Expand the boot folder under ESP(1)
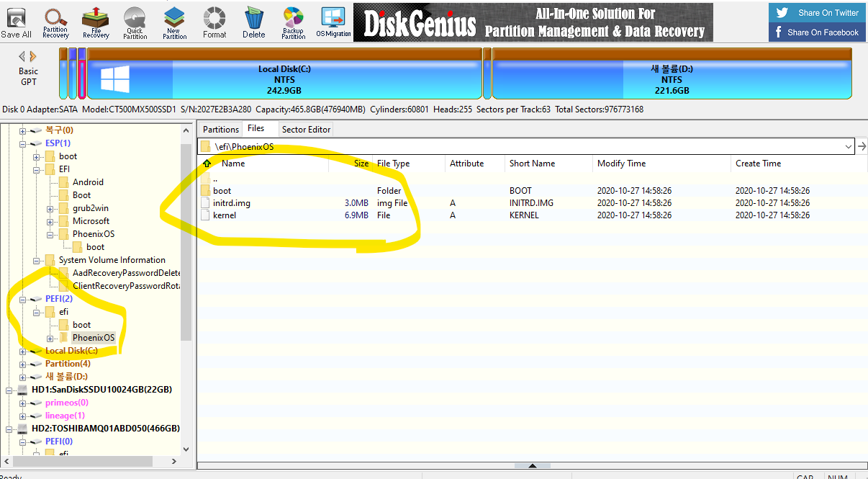Screen dimensions: 868x479 [36, 156]
